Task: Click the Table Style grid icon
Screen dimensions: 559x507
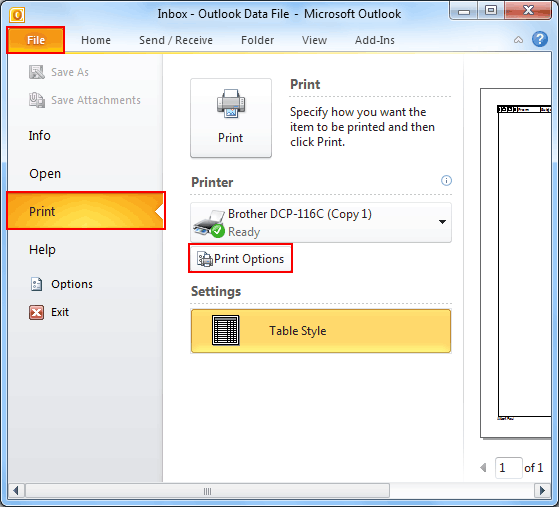Action: point(226,330)
